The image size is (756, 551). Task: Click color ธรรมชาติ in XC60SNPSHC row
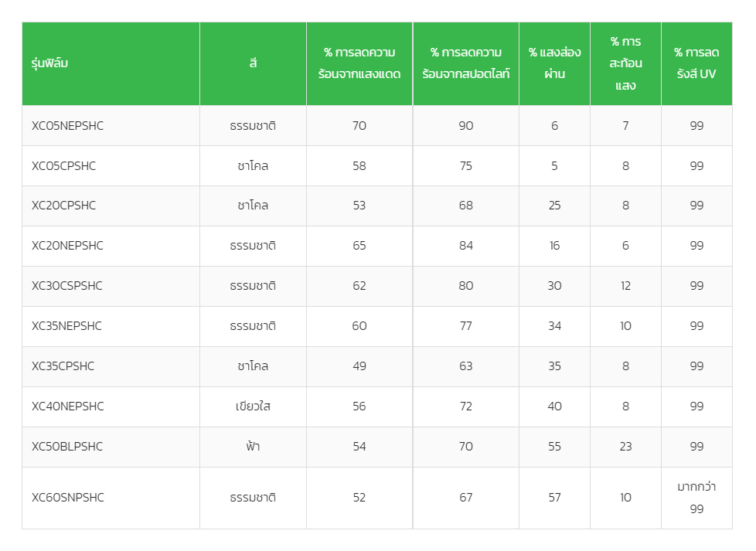253,498
